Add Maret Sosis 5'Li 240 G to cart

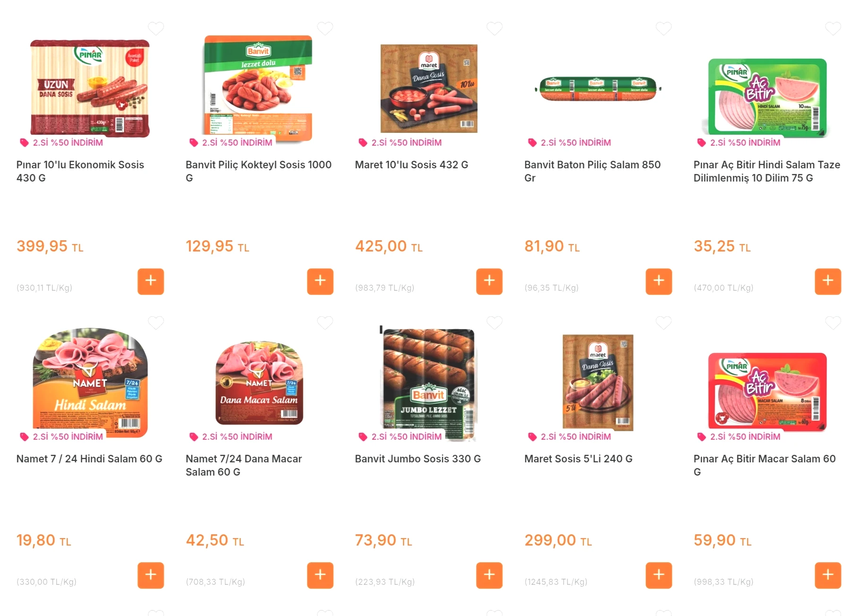(659, 575)
